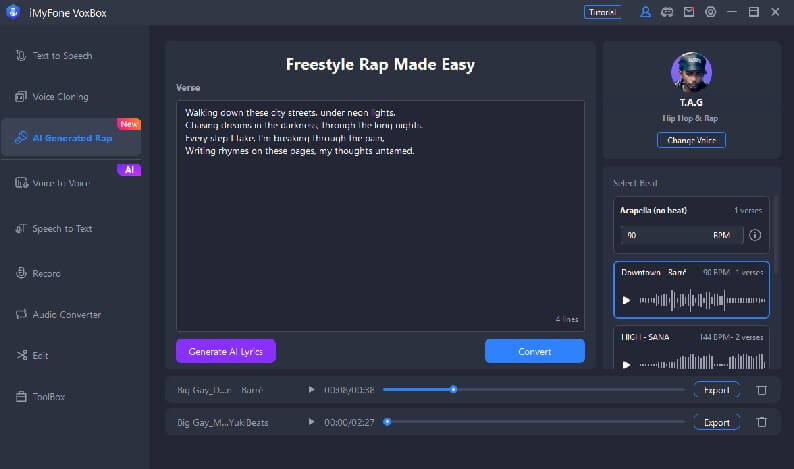The width and height of the screenshot is (794, 469).
Task: Delete the Big Gay_M...Yuk Beats track
Action: [x=762, y=422]
